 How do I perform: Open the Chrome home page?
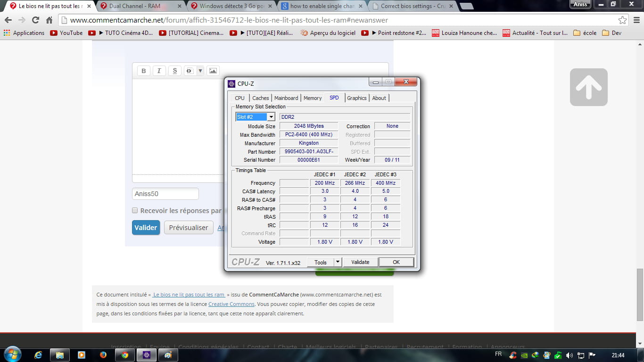(x=49, y=20)
